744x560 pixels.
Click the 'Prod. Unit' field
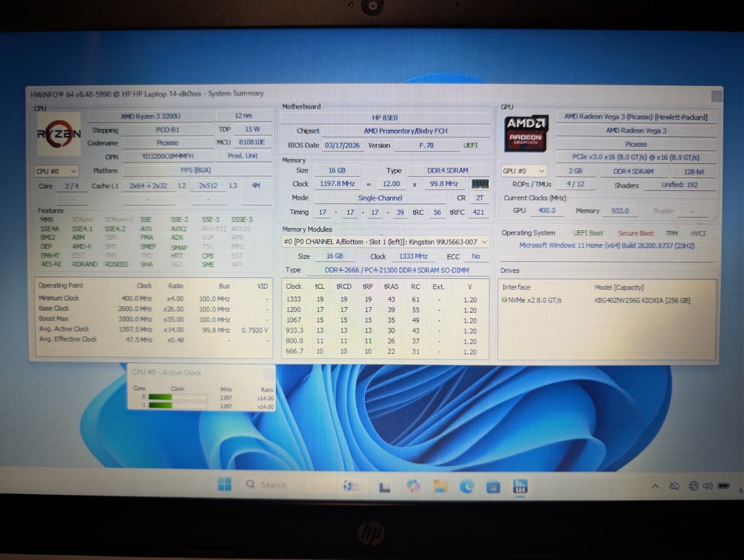coord(243,156)
